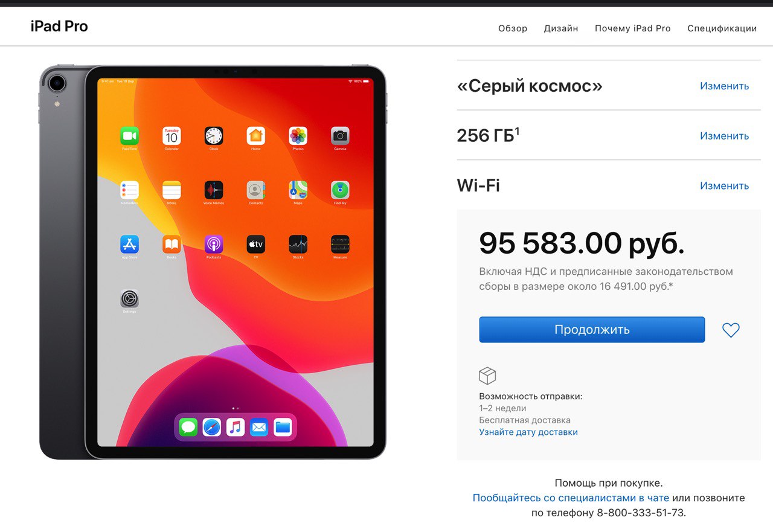Tap the Settings gear icon on iPad

(x=129, y=298)
